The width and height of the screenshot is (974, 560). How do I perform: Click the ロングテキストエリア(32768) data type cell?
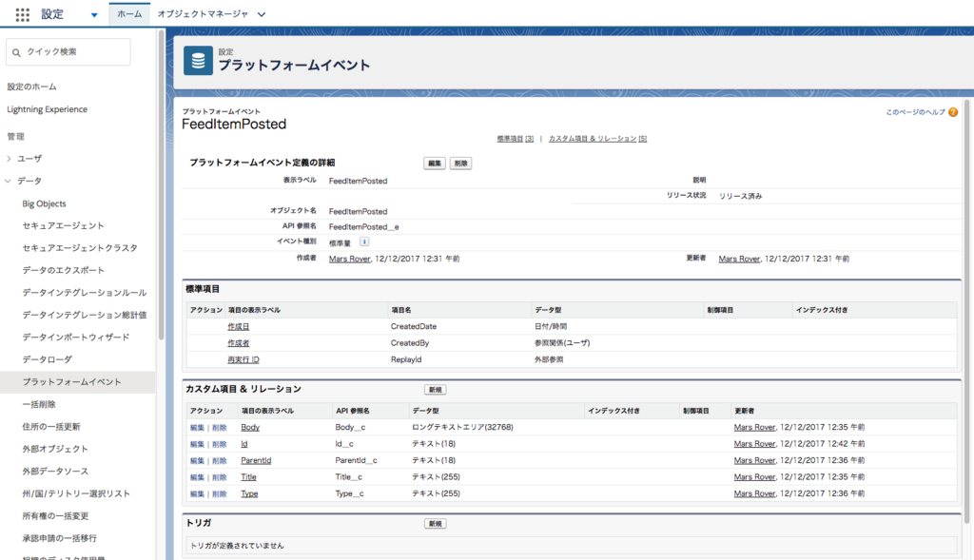click(x=462, y=428)
